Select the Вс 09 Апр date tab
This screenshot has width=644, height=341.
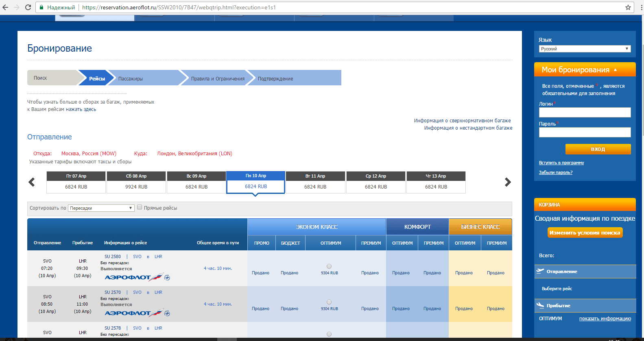196,182
